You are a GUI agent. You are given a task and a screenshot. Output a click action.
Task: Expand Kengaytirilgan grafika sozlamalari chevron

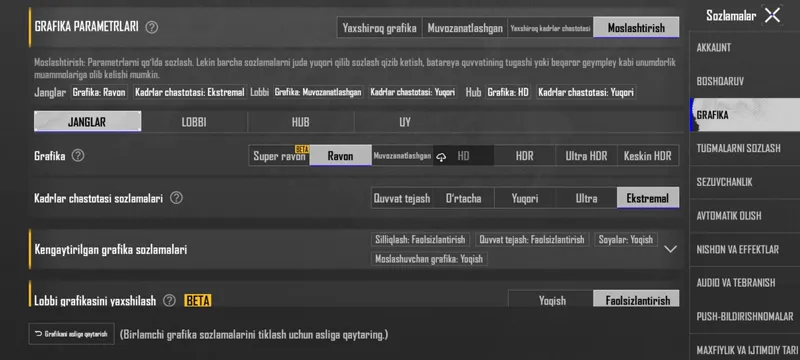point(670,249)
